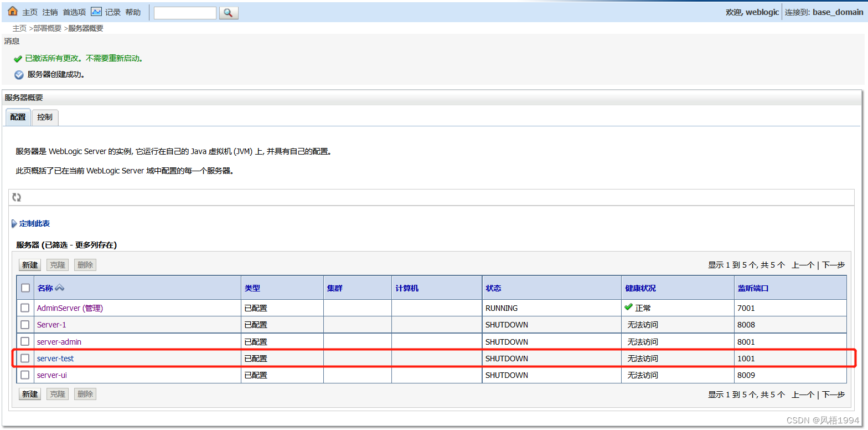Click top 克隆 button above table
Viewport: 868px width, 430px height.
tap(58, 265)
